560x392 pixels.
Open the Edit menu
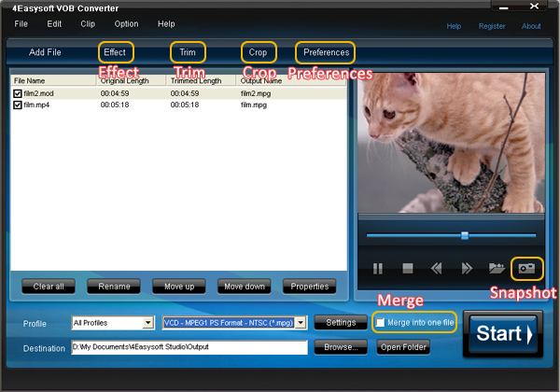[54, 24]
